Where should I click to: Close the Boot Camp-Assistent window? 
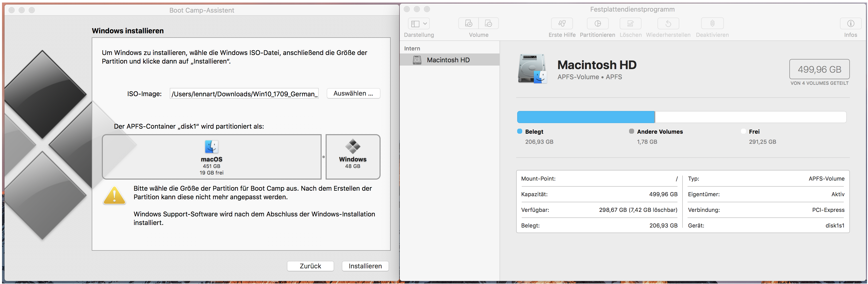(11, 10)
